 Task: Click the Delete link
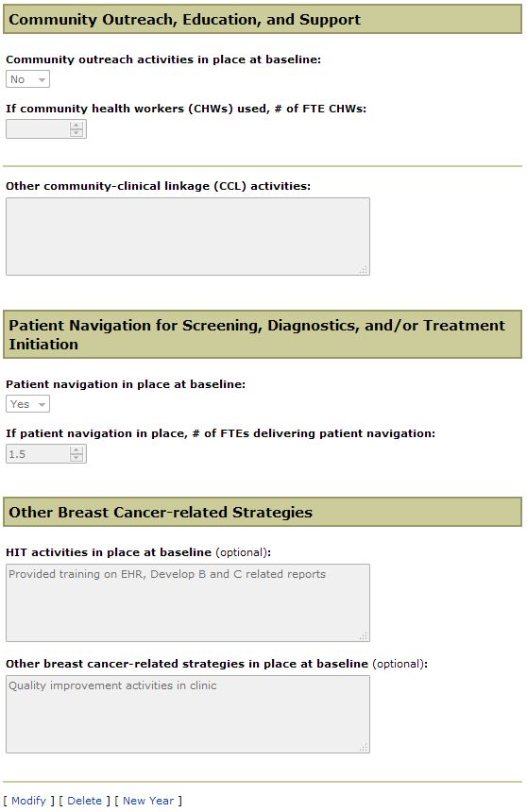[x=84, y=801]
